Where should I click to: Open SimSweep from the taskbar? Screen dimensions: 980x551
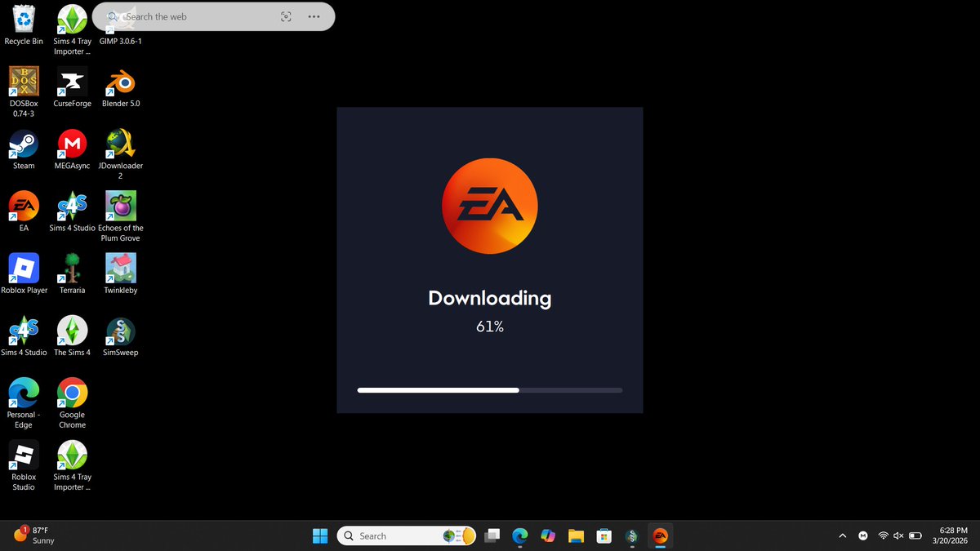click(x=632, y=535)
